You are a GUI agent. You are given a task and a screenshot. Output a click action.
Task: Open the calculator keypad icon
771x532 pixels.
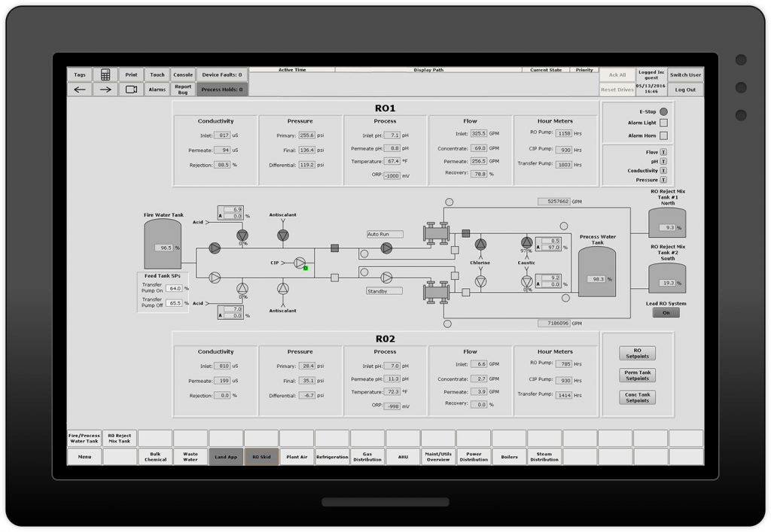105,74
